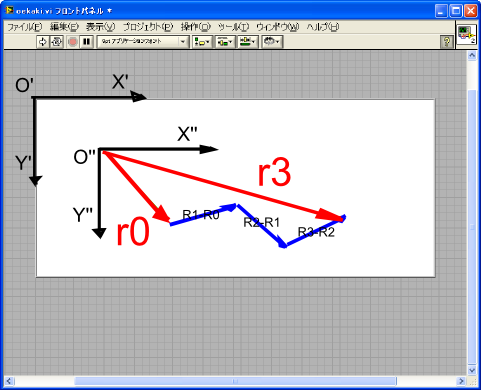This screenshot has width=481, height=390.
Task: Open the プロジェクト(P) menu
Action: (148, 27)
